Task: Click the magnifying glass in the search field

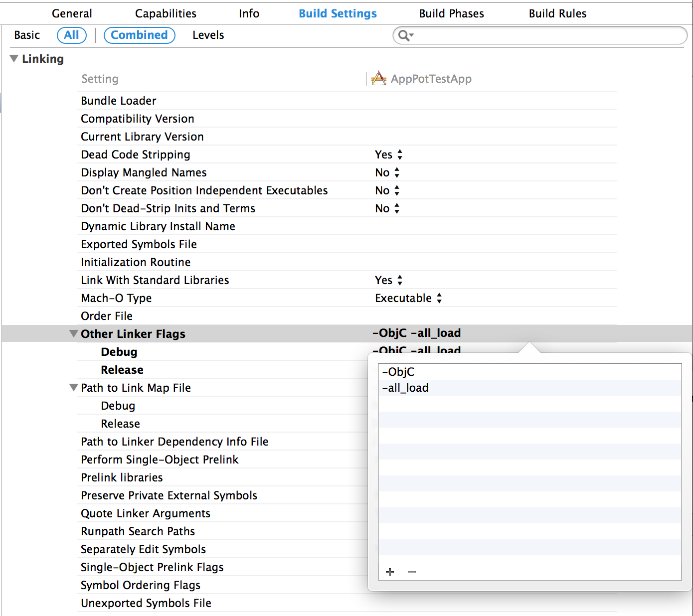Action: [404, 35]
